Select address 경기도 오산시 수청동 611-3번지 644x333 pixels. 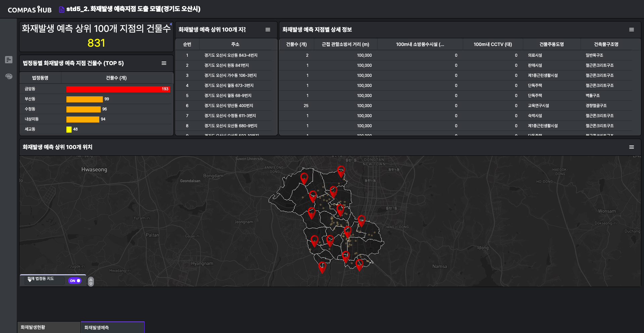tap(230, 116)
